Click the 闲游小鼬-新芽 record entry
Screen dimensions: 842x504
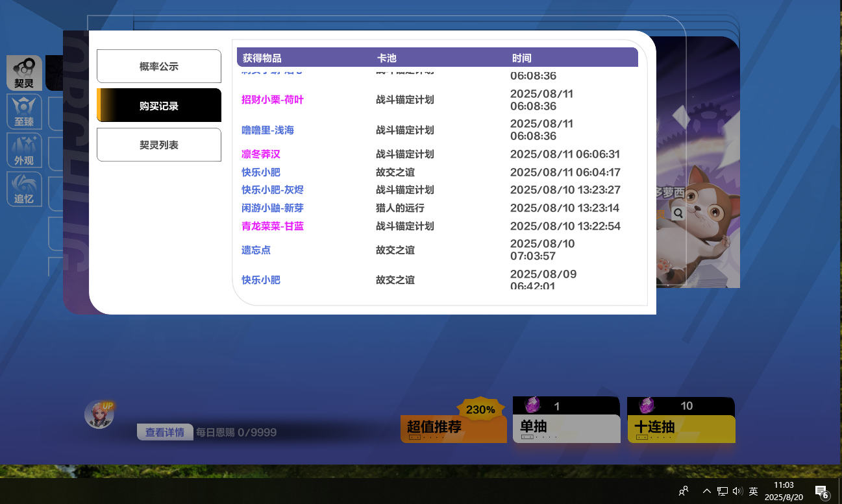point(273,208)
